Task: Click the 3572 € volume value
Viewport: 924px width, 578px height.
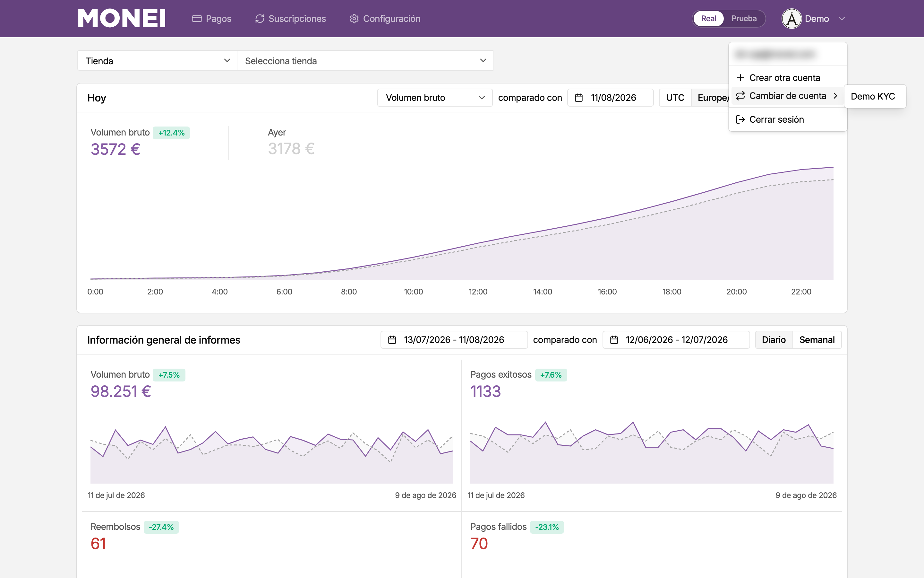Action: (x=115, y=149)
